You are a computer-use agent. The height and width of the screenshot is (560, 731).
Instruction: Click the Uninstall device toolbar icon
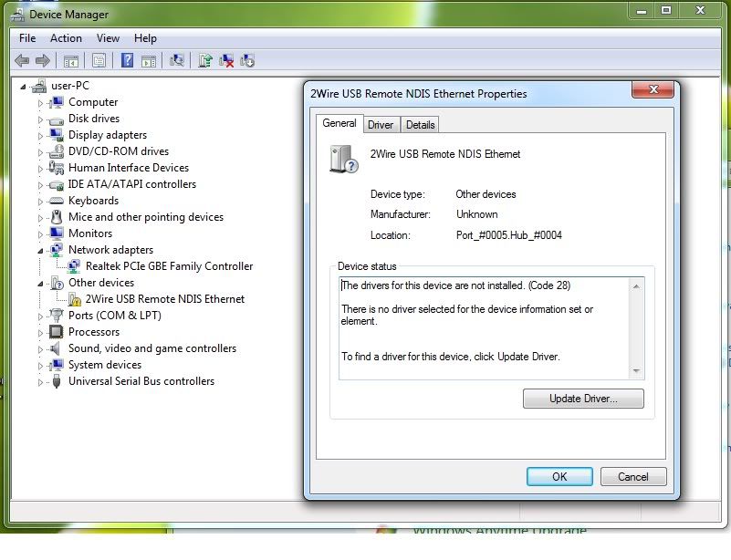(226, 60)
